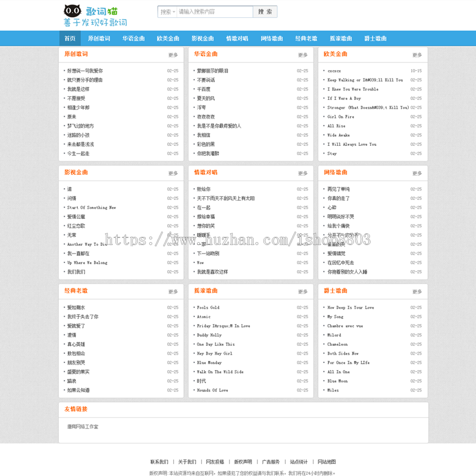Open the song 真心英雄

(x=76, y=345)
